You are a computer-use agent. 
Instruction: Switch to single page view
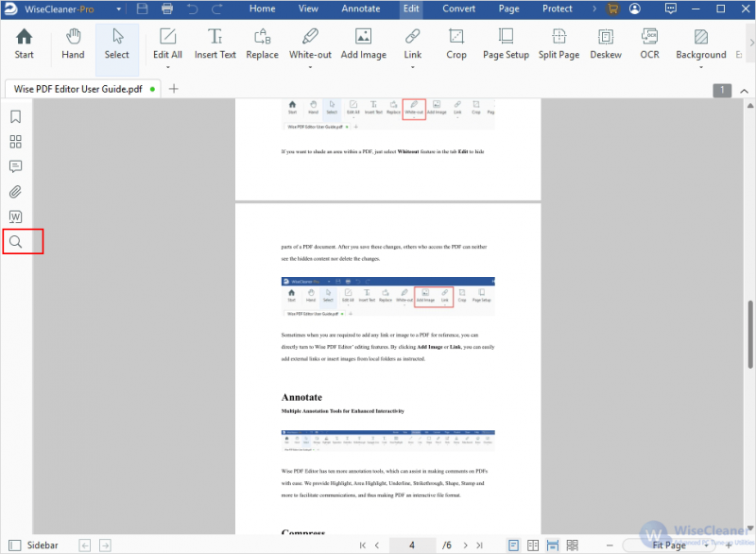[x=513, y=545]
